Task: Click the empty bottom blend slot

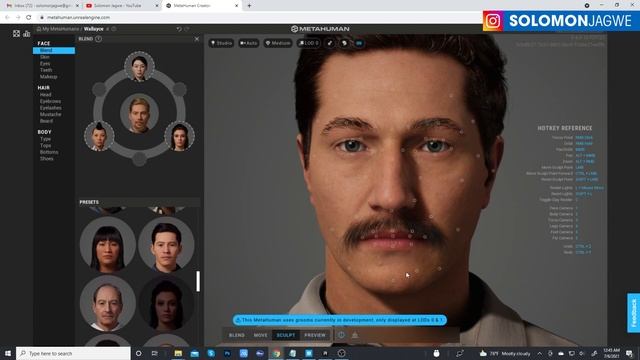Action: coord(139,159)
